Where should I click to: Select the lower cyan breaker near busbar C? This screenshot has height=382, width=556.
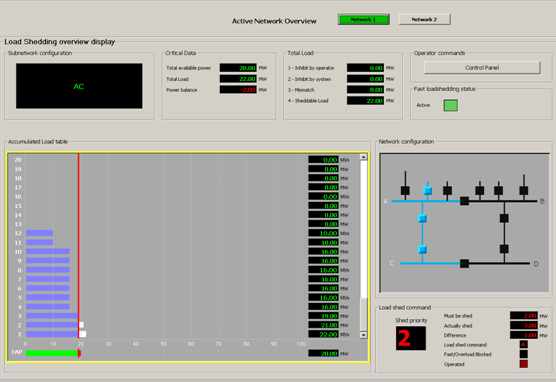click(x=422, y=249)
